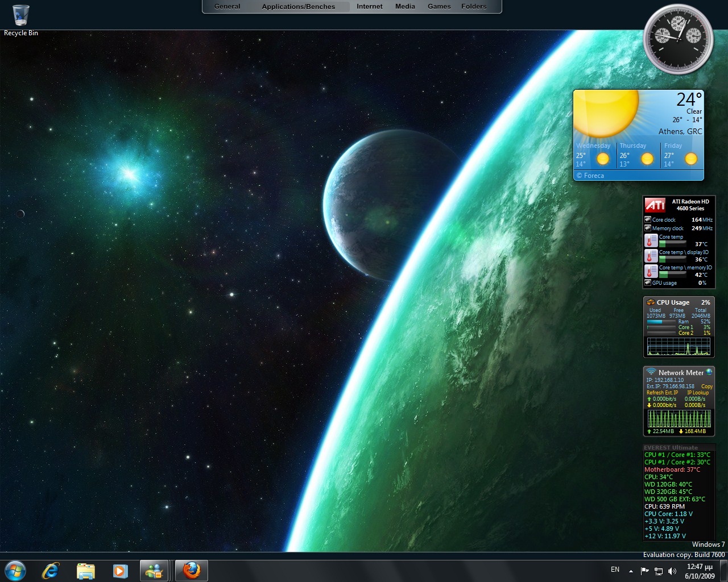Image resolution: width=728 pixels, height=582 pixels.
Task: Open the Windows Start menu orb
Action: tap(15, 570)
